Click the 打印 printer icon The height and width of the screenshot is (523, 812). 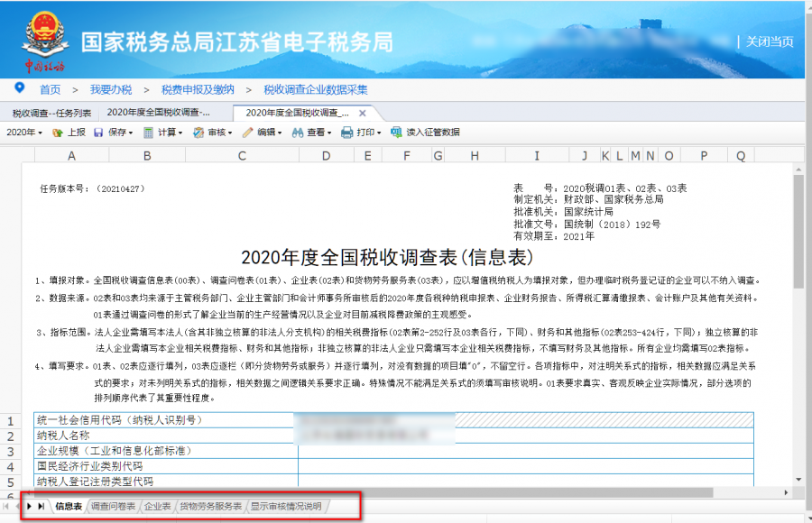click(347, 133)
